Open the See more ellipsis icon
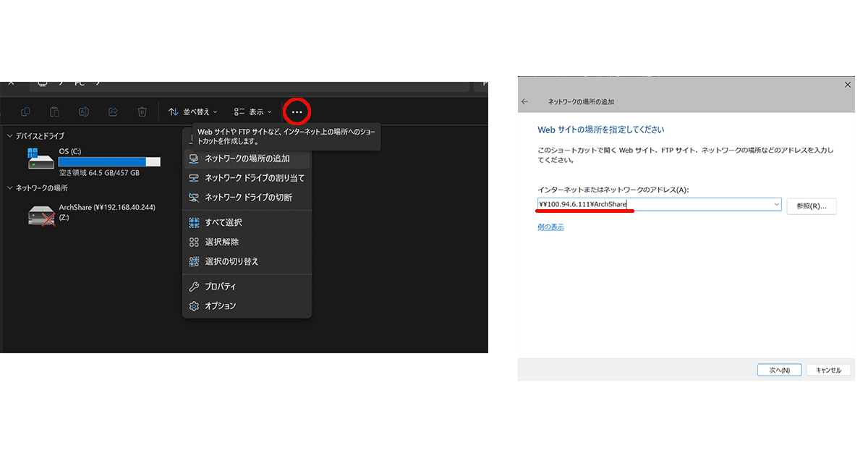Image resolution: width=868 pixels, height=456 pixels. pos(297,111)
